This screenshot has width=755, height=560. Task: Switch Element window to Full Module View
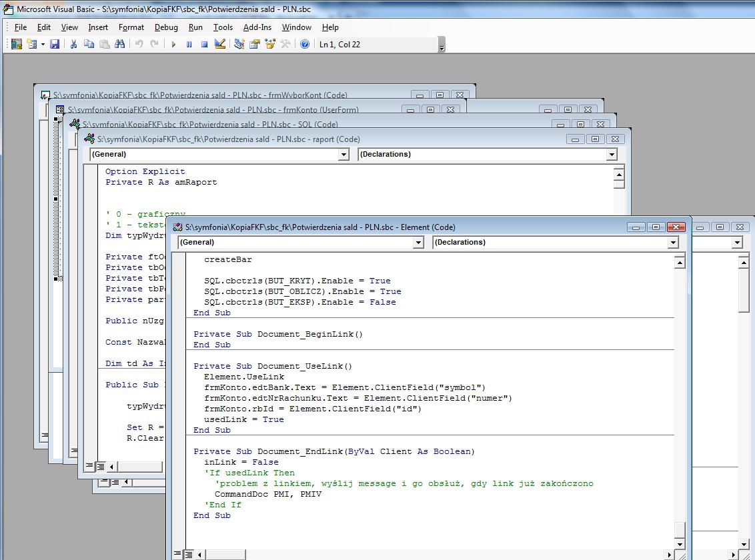point(189,554)
